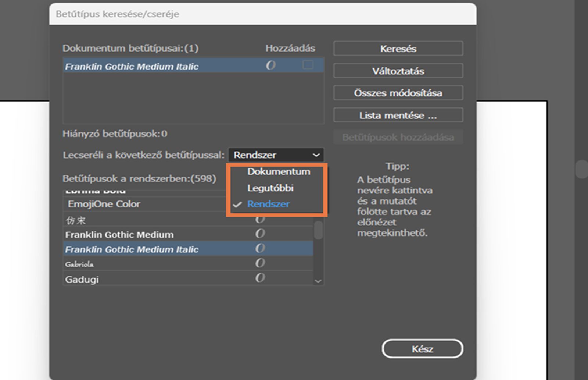Choose the checked Rendszer entry in the list

[x=268, y=204]
